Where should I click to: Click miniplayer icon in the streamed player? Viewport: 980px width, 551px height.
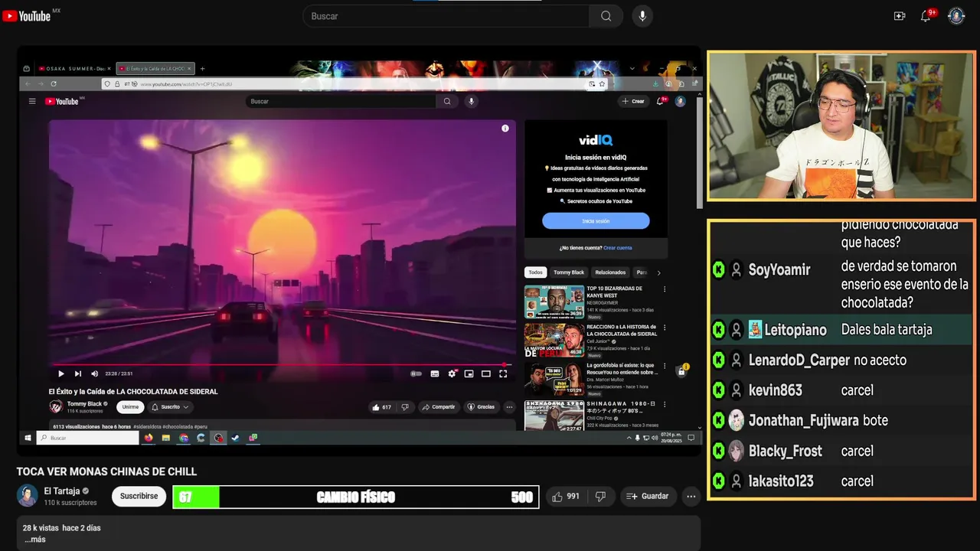coord(469,373)
